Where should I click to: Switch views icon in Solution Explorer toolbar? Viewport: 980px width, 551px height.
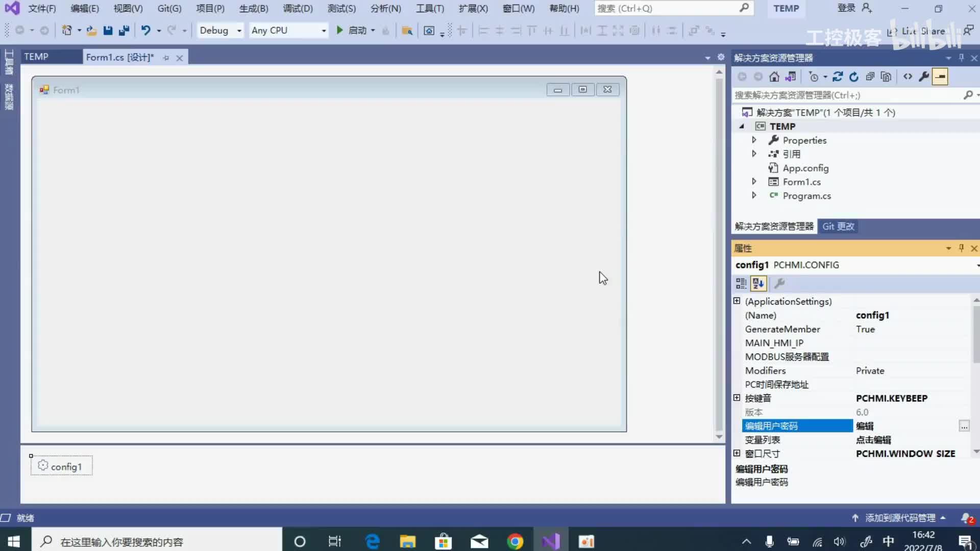point(791,77)
